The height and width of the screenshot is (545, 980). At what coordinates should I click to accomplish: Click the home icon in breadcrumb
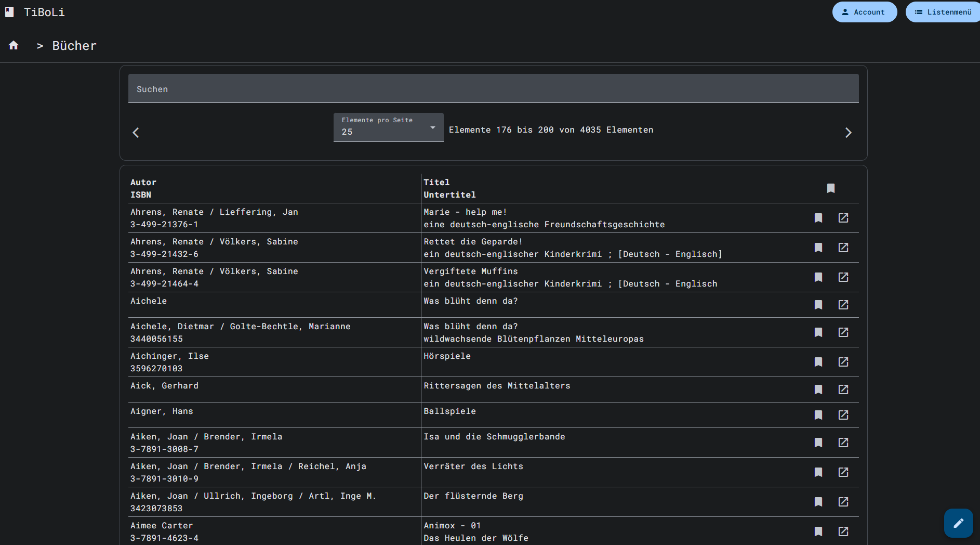point(14,46)
